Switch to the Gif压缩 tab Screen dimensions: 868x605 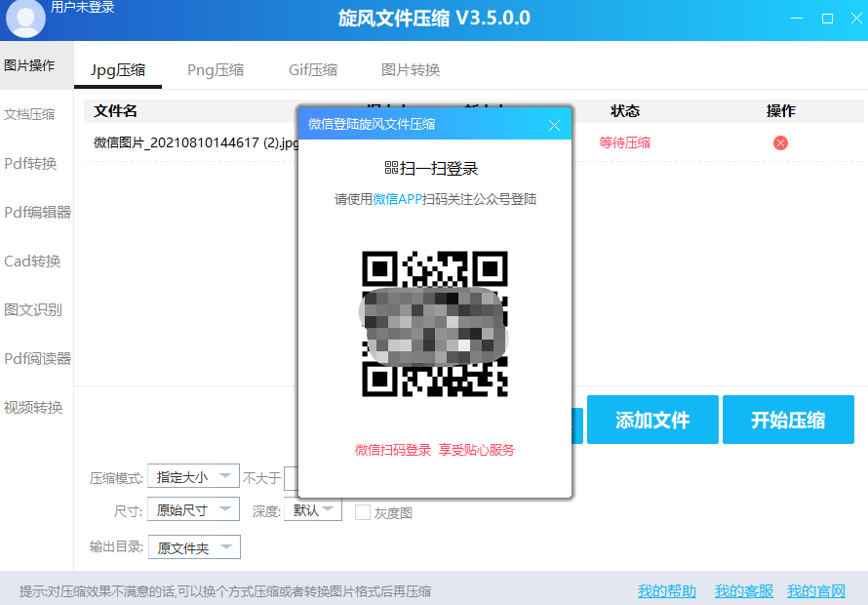tap(313, 70)
